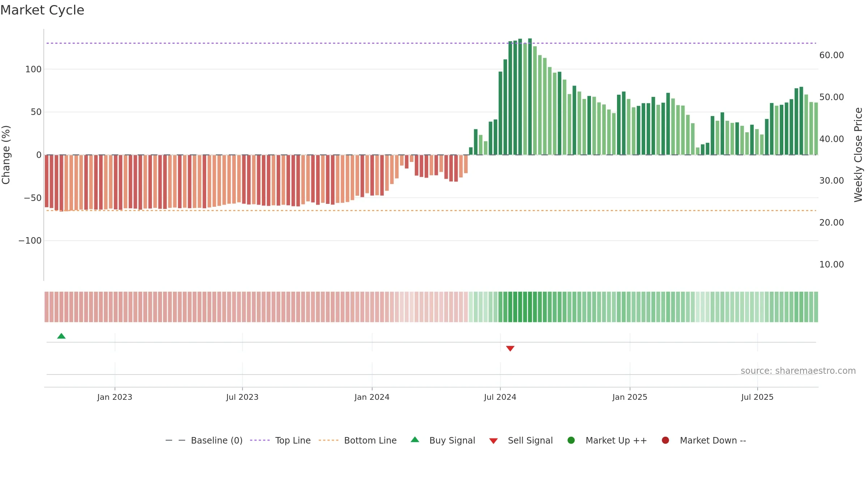868x488 pixels.
Task: Click the Jul 2024 x-axis label
Action: click(x=500, y=397)
